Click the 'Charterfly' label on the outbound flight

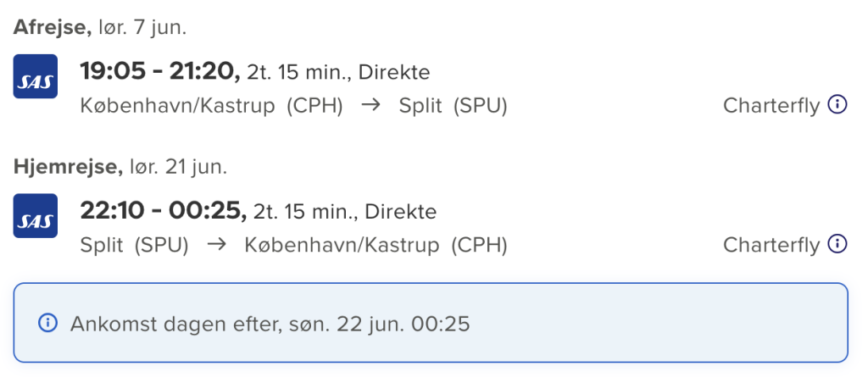[771, 106]
